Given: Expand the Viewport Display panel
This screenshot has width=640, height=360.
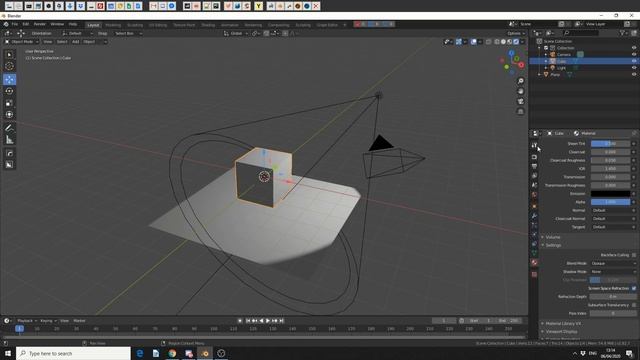Looking at the screenshot, I should 561,331.
